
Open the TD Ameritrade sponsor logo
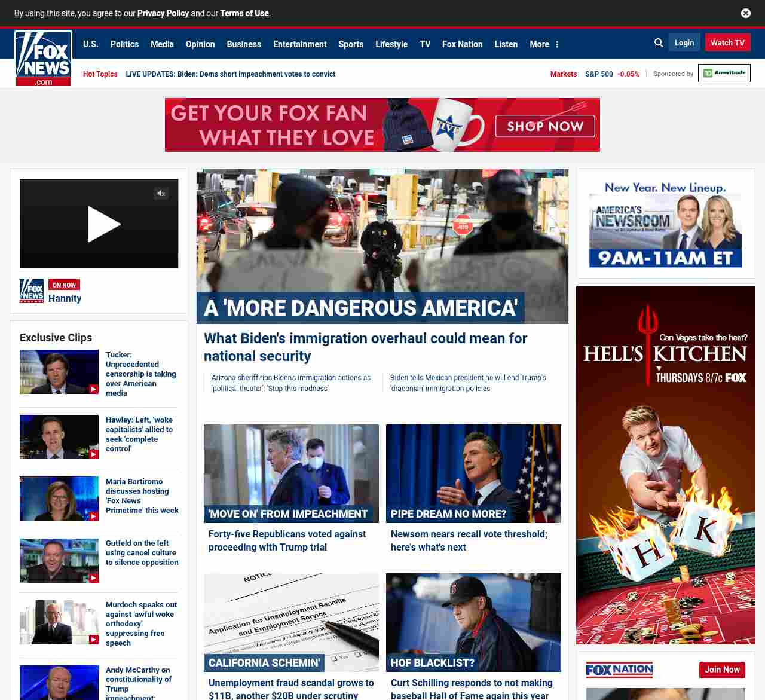[x=724, y=74]
